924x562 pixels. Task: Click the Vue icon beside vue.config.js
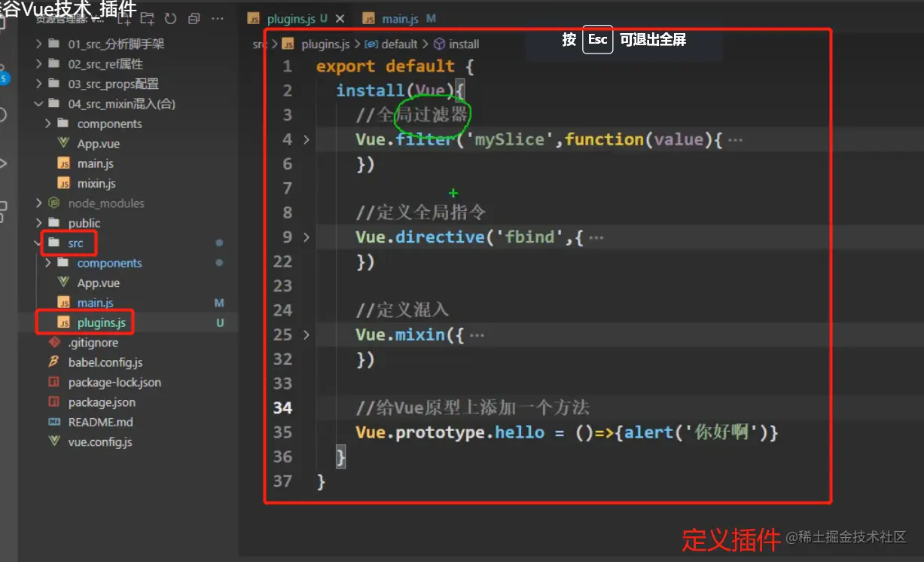coord(53,442)
